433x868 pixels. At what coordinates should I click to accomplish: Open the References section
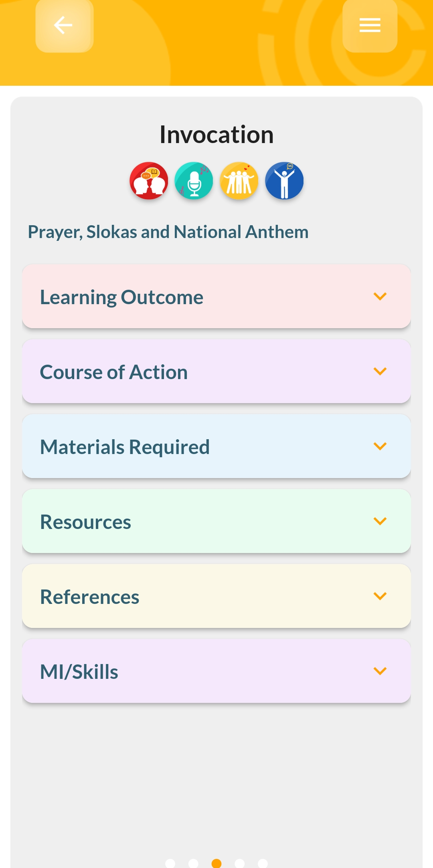point(216,596)
